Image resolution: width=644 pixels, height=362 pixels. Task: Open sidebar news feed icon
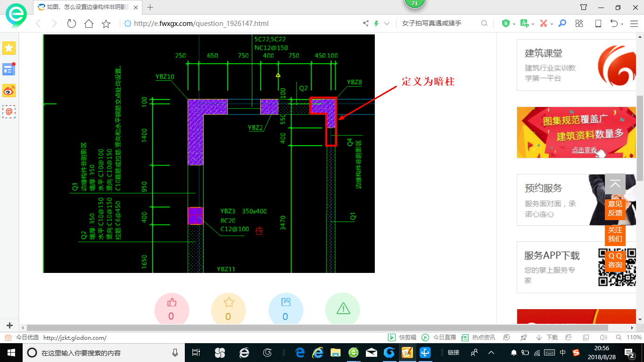[x=9, y=69]
